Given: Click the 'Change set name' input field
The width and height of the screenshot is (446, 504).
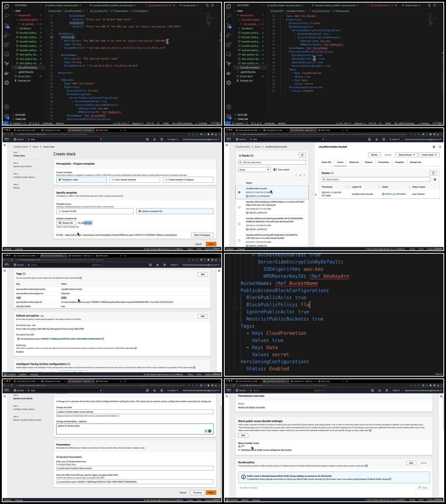Looking at the screenshot, I should 135,412.
